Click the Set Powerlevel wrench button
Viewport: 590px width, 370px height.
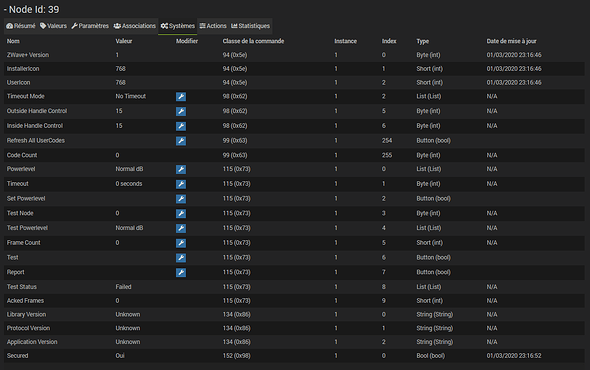(x=181, y=199)
